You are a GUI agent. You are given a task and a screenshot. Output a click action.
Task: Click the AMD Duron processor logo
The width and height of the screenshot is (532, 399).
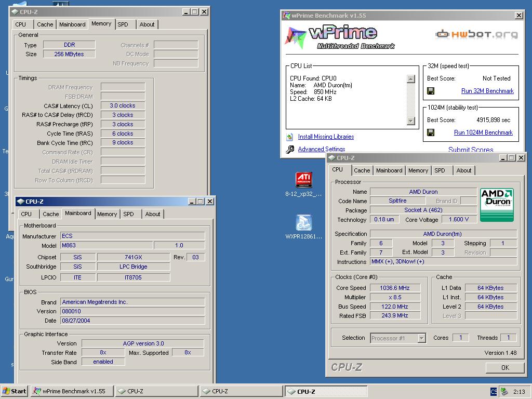[x=497, y=205]
